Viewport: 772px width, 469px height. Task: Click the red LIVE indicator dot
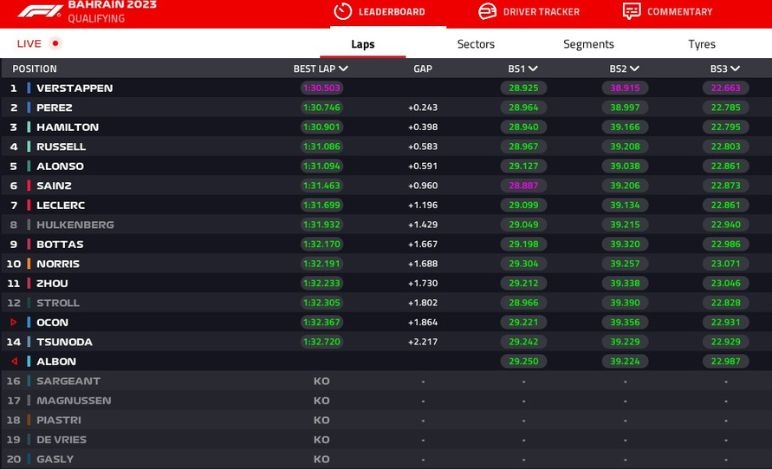pos(56,43)
